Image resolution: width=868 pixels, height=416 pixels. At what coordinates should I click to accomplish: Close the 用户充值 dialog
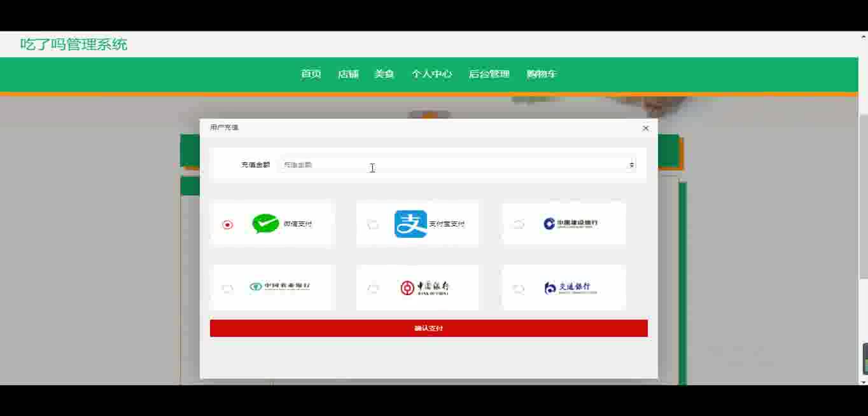[646, 128]
